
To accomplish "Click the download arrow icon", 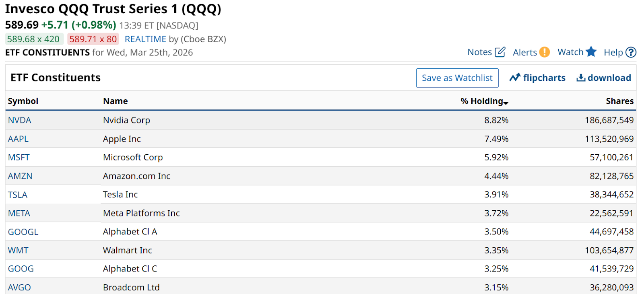I will pyautogui.click(x=581, y=78).
